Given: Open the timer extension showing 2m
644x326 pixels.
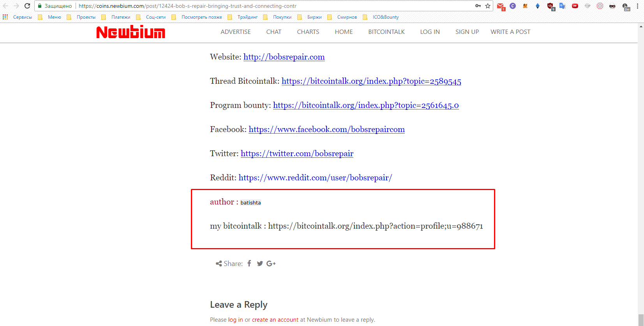Looking at the screenshot, I should coord(626,7).
